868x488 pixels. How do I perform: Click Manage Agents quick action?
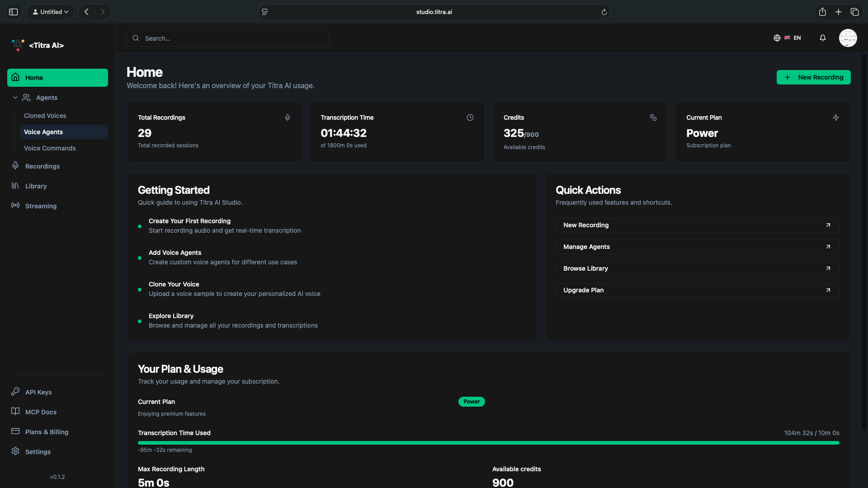pyautogui.click(x=697, y=247)
